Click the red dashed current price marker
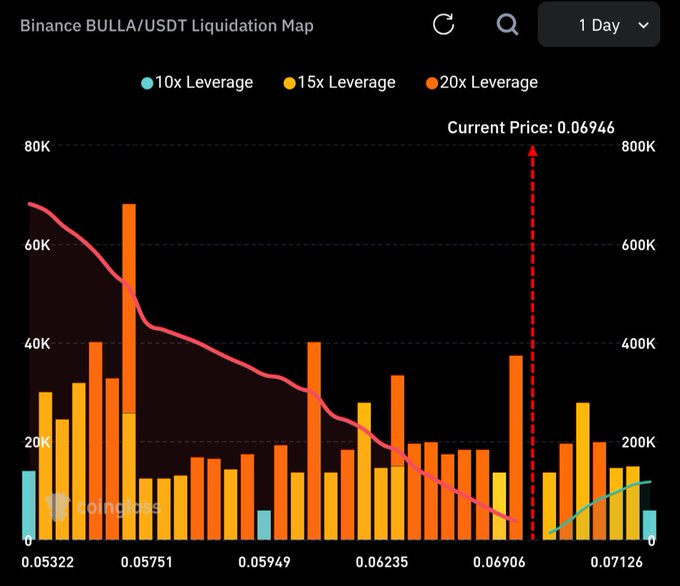Viewport: 680px width, 586px height. [x=533, y=343]
